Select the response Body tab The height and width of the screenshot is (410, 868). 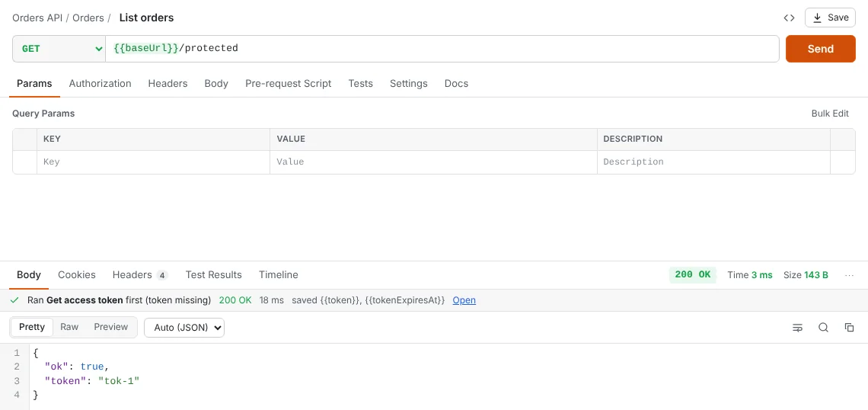pos(29,275)
